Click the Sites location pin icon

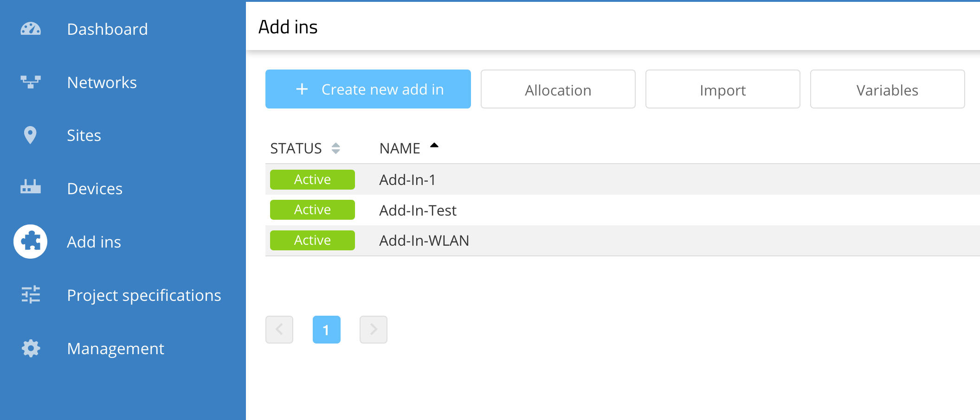pos(30,135)
